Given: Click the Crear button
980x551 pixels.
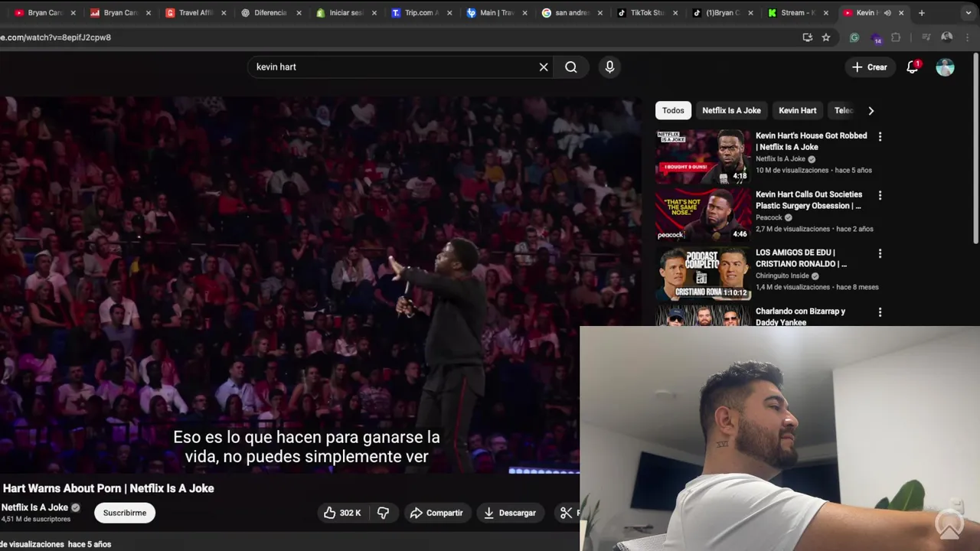Looking at the screenshot, I should [869, 67].
